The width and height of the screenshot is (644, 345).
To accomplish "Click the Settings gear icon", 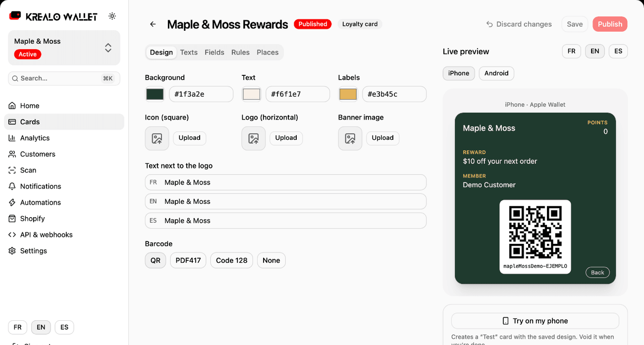I will [12, 251].
